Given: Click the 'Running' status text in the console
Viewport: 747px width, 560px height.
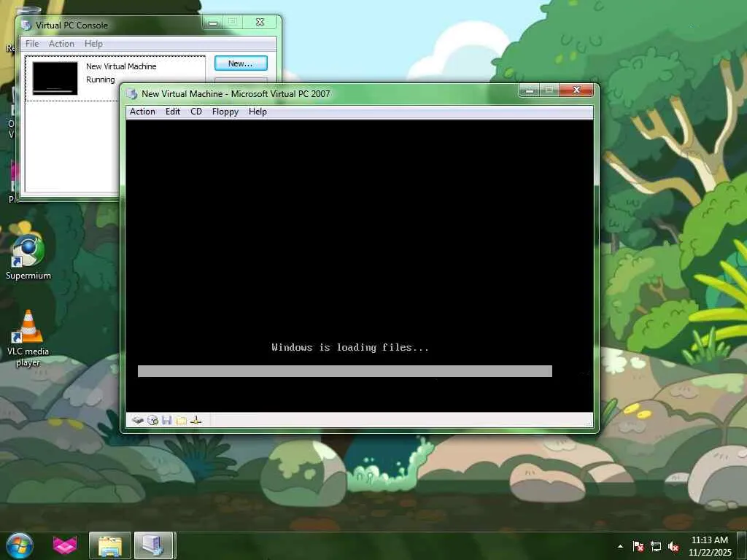Looking at the screenshot, I should click(100, 79).
